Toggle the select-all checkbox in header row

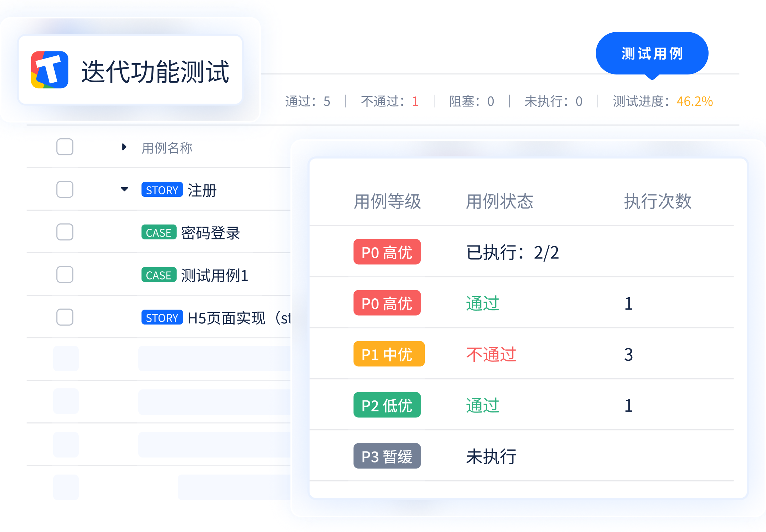click(x=65, y=147)
